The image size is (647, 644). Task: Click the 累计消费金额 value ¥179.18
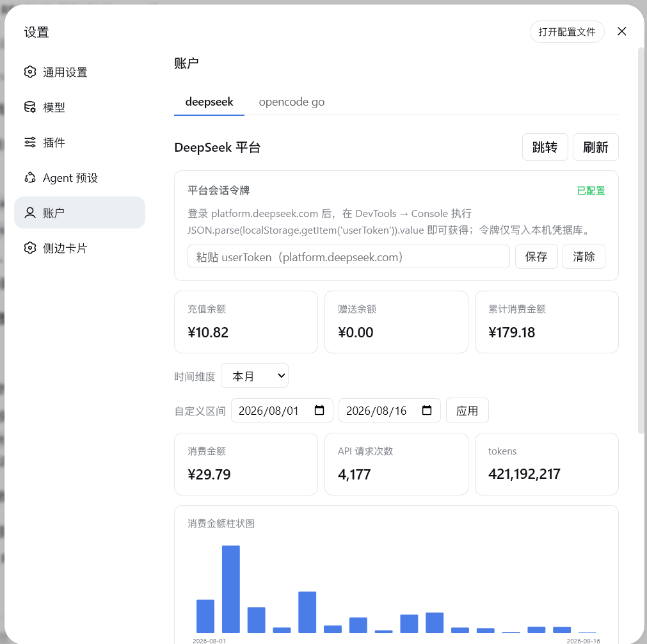coord(511,332)
